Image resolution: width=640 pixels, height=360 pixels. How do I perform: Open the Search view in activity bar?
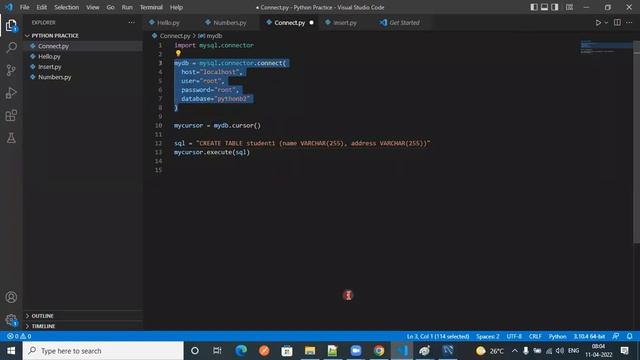point(11,48)
